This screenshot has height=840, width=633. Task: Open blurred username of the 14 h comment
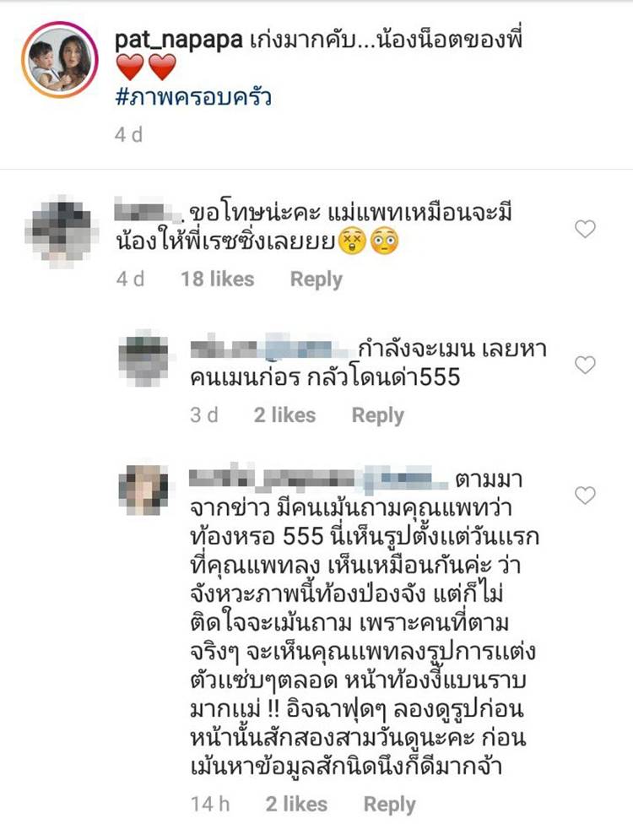319,478
